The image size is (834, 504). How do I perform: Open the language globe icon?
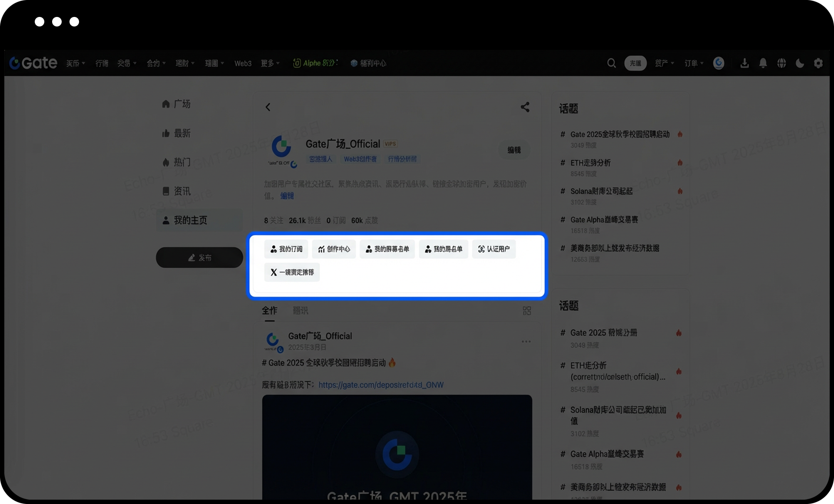pos(781,63)
